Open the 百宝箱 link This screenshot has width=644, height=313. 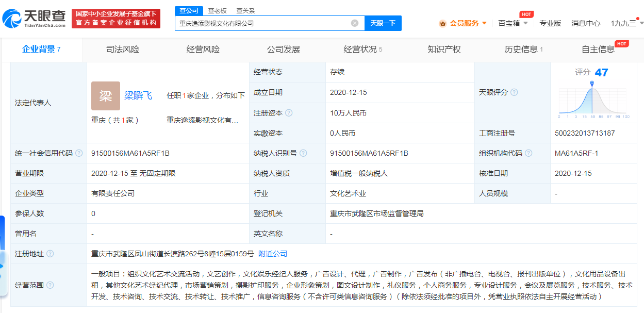pos(509,23)
